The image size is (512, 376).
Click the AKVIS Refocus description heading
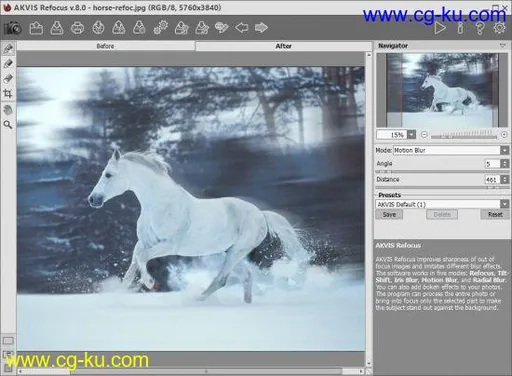pos(398,246)
